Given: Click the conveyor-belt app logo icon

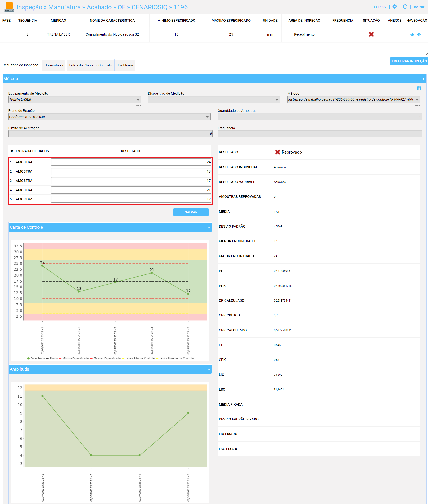Looking at the screenshot, I should [x=9, y=7].
